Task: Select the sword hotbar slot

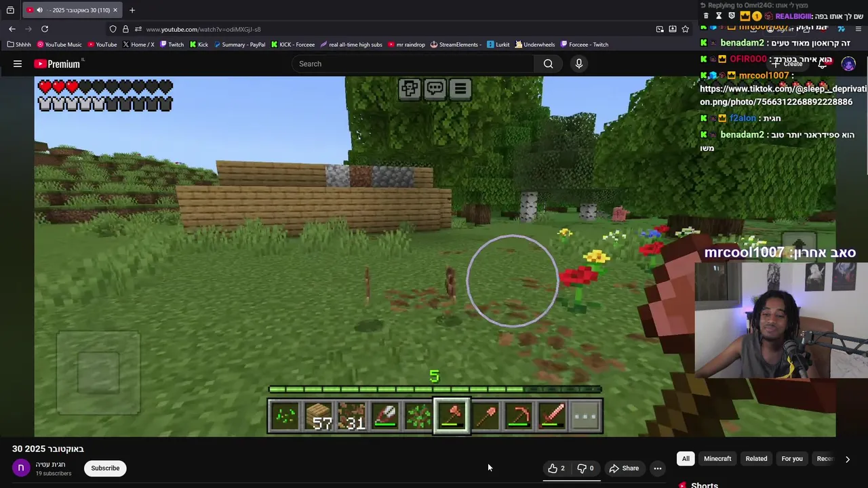Action: (x=551, y=415)
